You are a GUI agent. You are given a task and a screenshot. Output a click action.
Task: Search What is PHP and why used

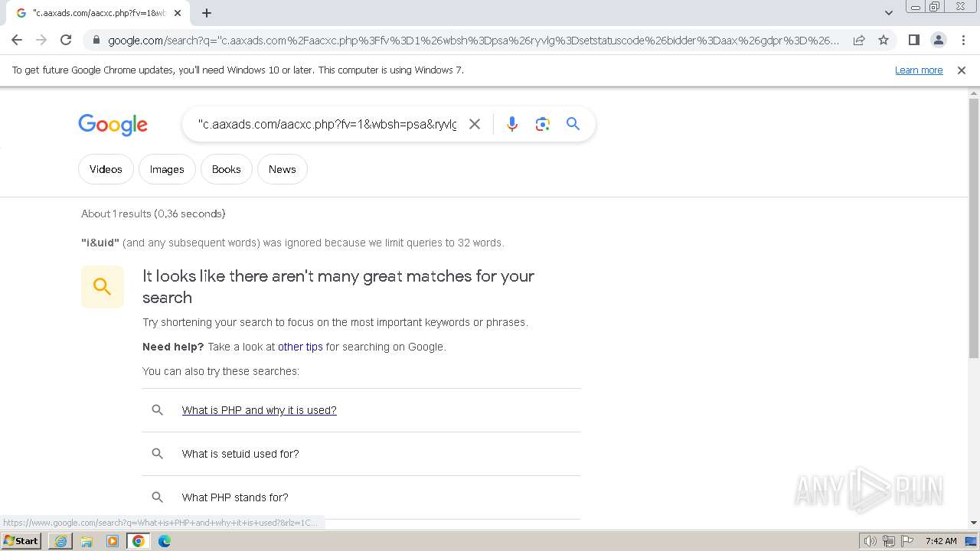(x=259, y=410)
